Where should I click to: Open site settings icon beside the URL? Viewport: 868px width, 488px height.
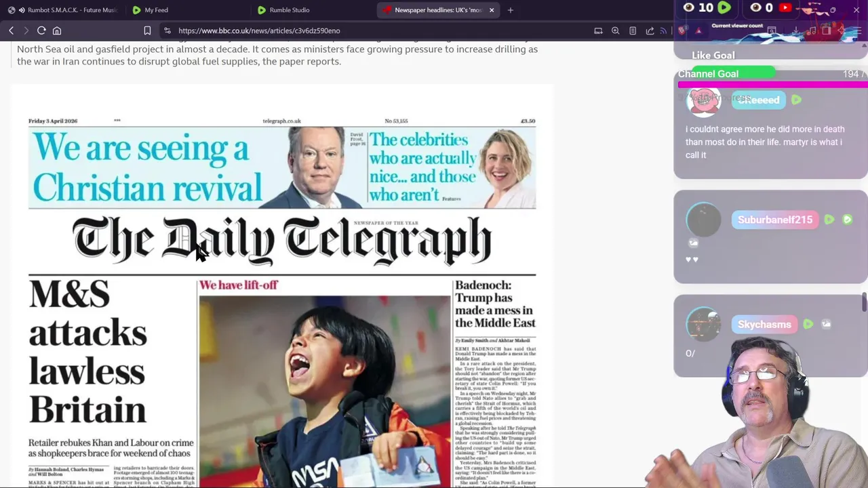click(167, 30)
